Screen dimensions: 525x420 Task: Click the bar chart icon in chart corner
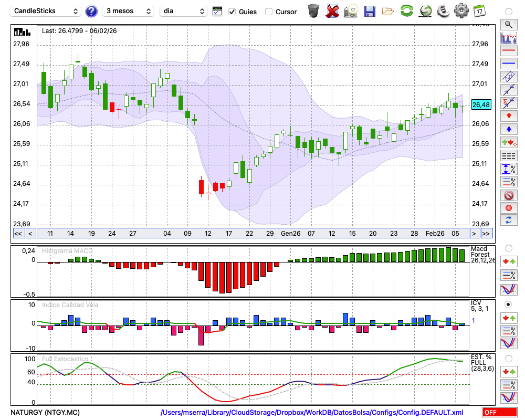click(x=22, y=32)
